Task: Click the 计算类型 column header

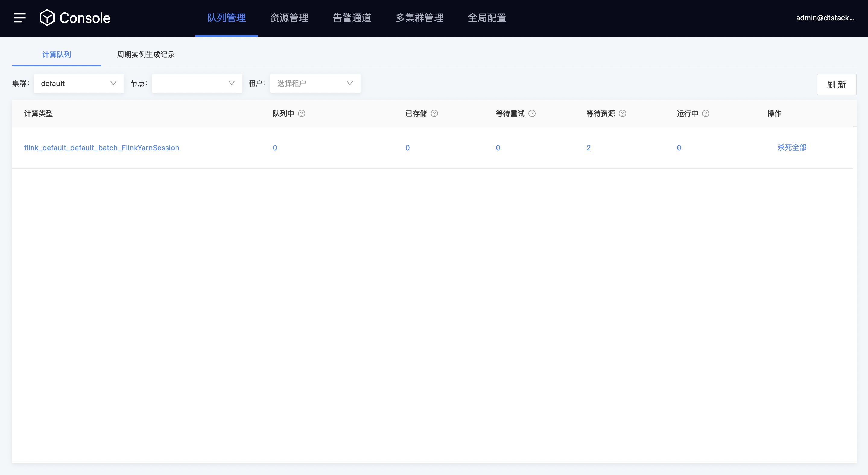Action: [x=38, y=113]
